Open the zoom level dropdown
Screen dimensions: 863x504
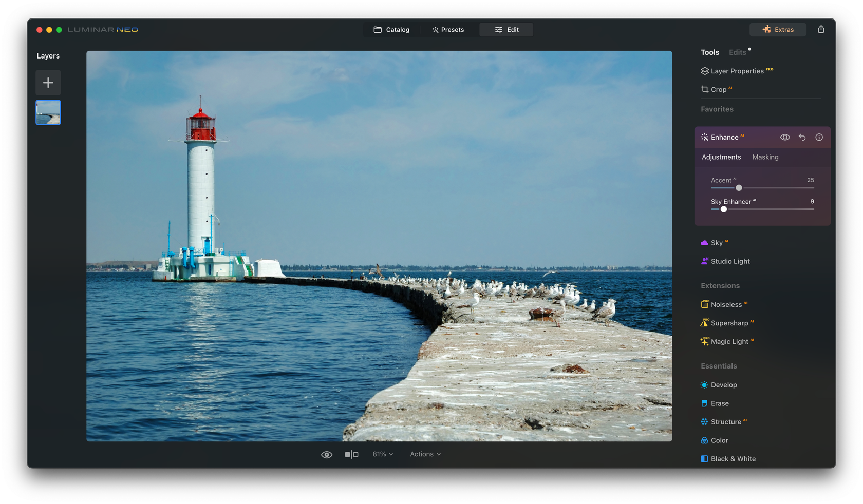[x=382, y=454]
